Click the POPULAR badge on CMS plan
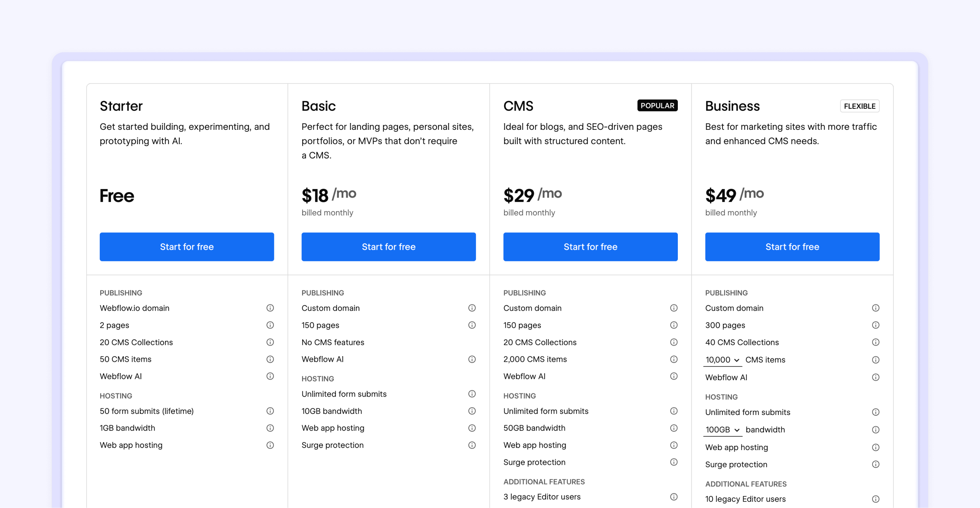This screenshot has height=508, width=980. tap(657, 106)
